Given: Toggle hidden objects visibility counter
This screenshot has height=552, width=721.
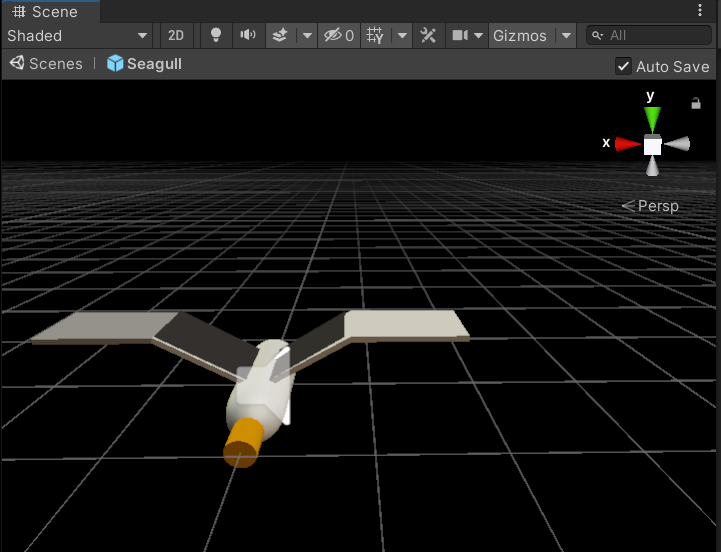Looking at the screenshot, I should click(339, 35).
